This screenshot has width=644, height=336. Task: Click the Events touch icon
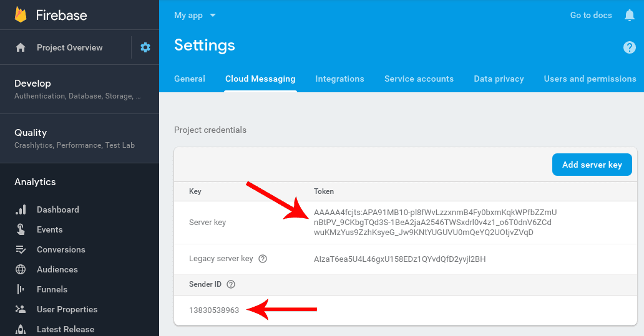coord(21,229)
